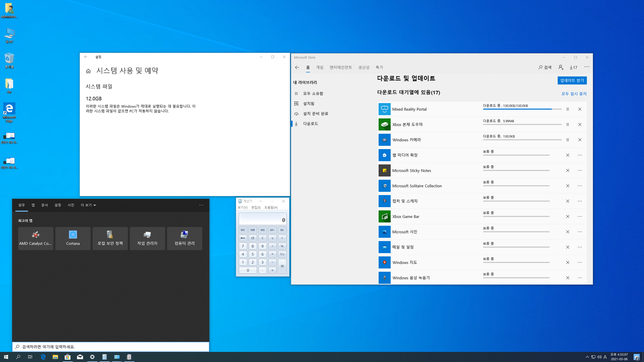This screenshot has width=644, height=362.
Task: Go back in Microsoft Store
Action: 297,67
